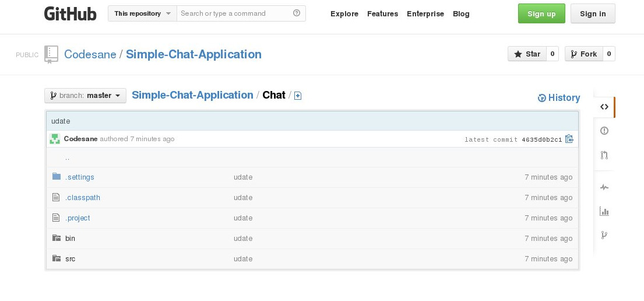Click the 7 minutes ago time on src row
The image size is (644, 301).
coord(548,258)
